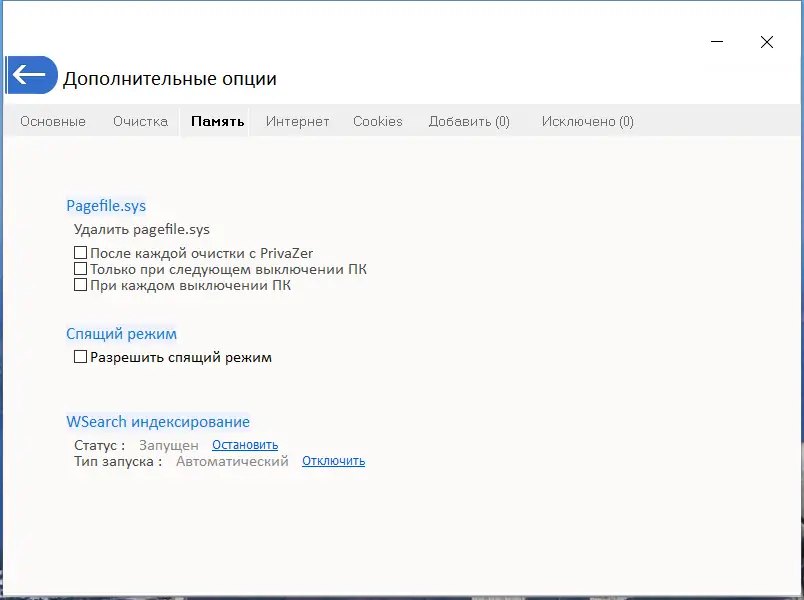Switch to the Основные tab
The image size is (804, 600).
click(52, 120)
